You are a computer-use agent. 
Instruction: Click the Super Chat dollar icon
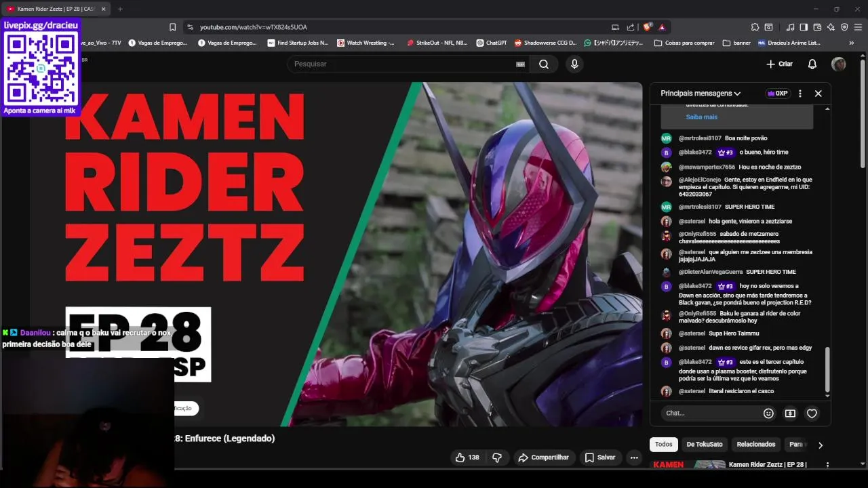[790, 413]
